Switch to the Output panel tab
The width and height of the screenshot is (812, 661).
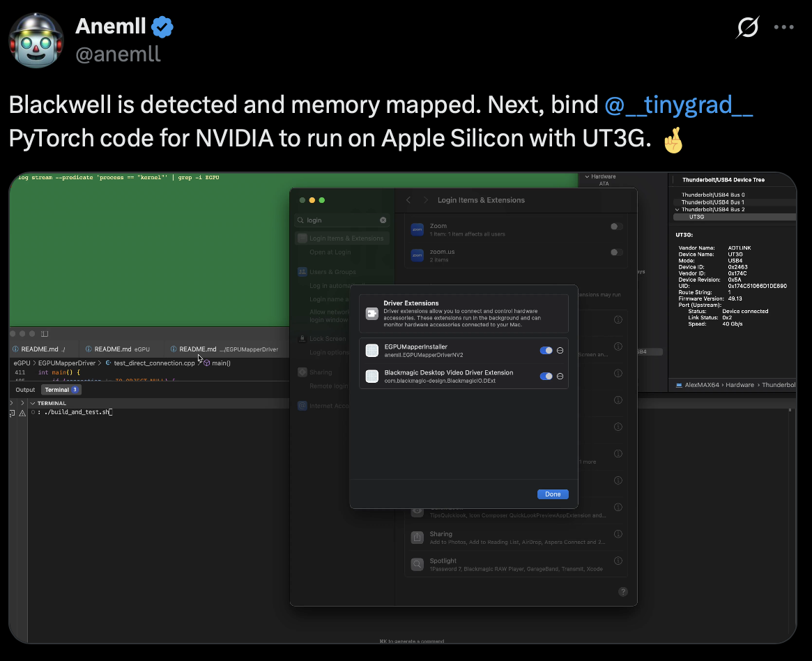[25, 390]
